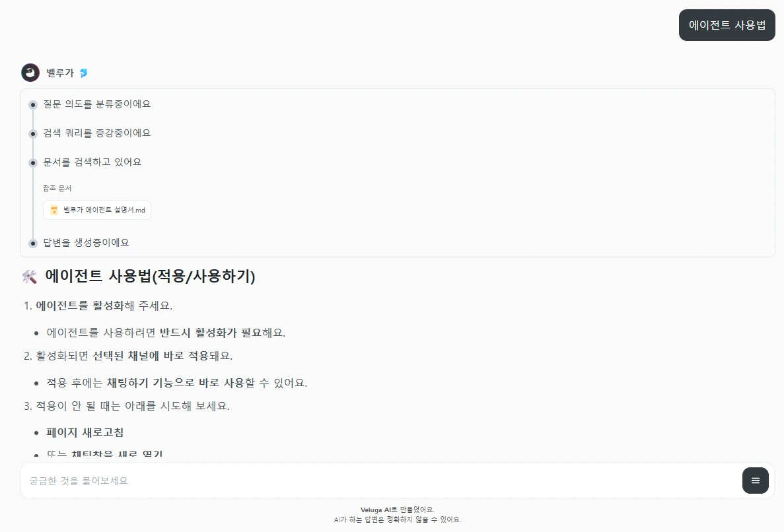The width and height of the screenshot is (784, 532).
Task: Click the 페이지 새로고침 bullet item
Action: 85,432
